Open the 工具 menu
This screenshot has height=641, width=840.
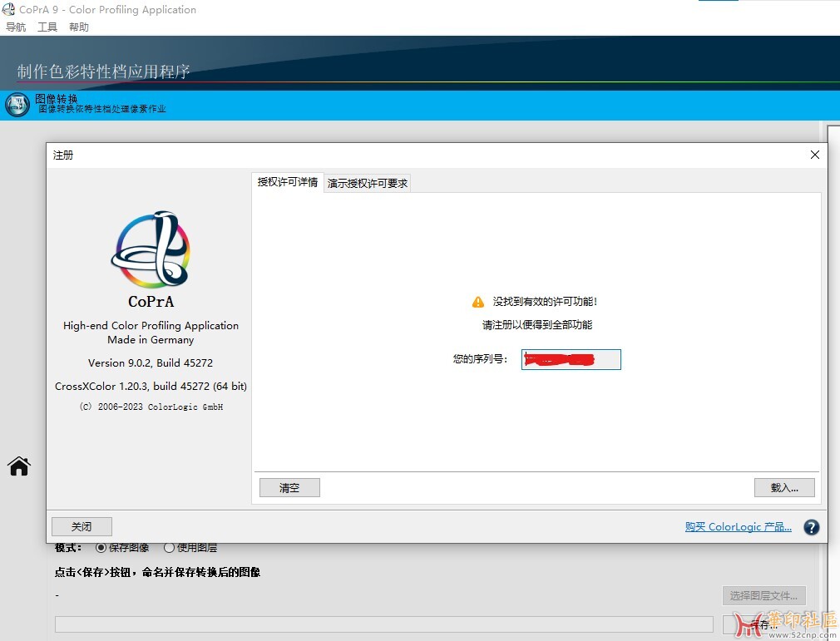click(x=47, y=27)
